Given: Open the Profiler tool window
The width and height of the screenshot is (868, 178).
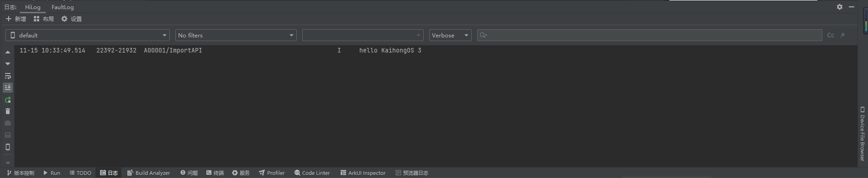Looking at the screenshot, I should point(272,173).
